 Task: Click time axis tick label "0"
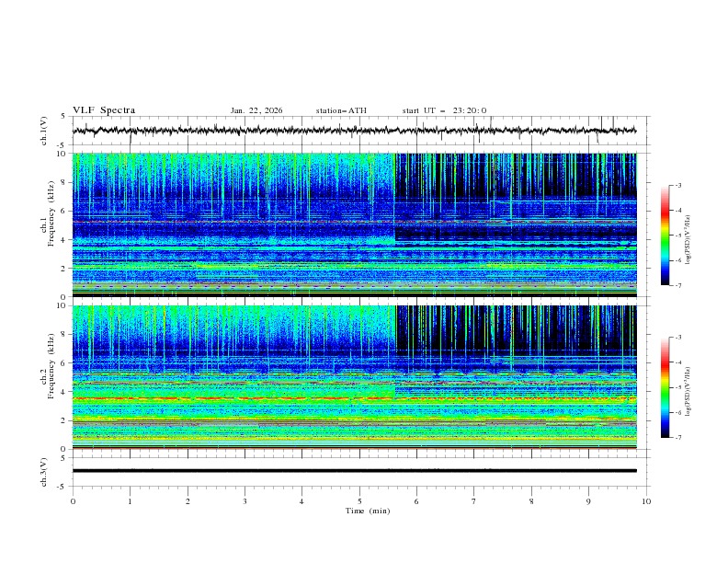click(x=73, y=501)
